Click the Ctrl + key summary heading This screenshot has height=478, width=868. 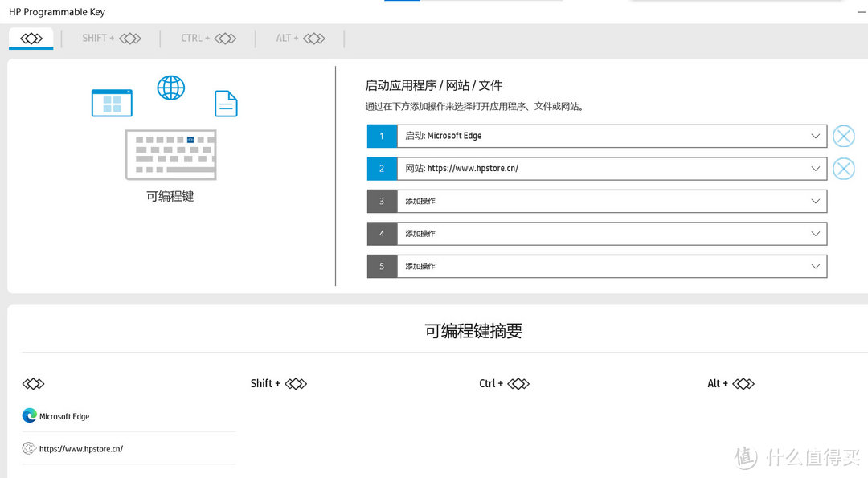point(504,383)
